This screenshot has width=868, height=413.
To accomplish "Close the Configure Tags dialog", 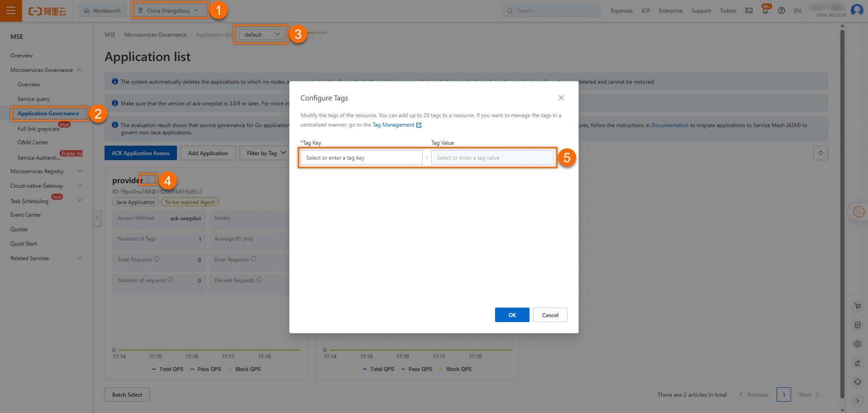I will pyautogui.click(x=561, y=98).
